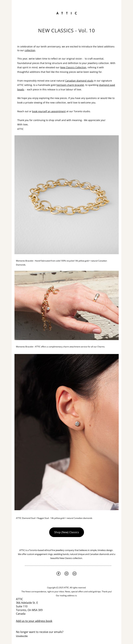133x644 pixels.
Task: Open the "collection" link
Action: (30, 51)
